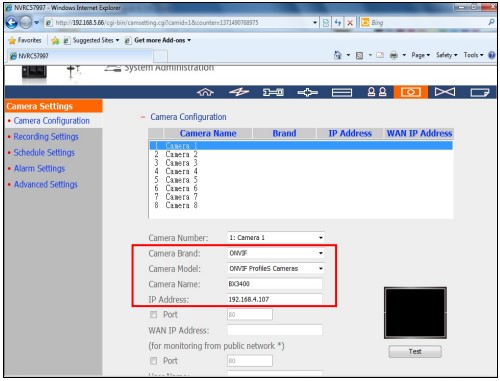Open a new browser tab

160,56
